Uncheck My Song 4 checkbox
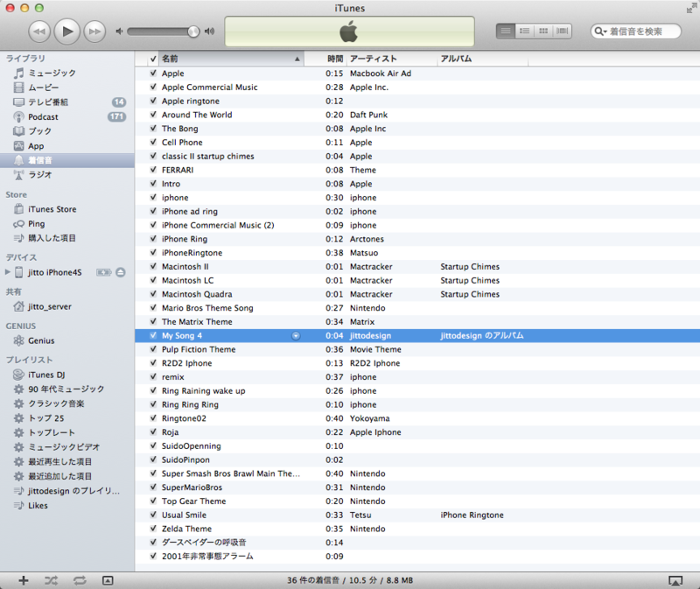 153,335
